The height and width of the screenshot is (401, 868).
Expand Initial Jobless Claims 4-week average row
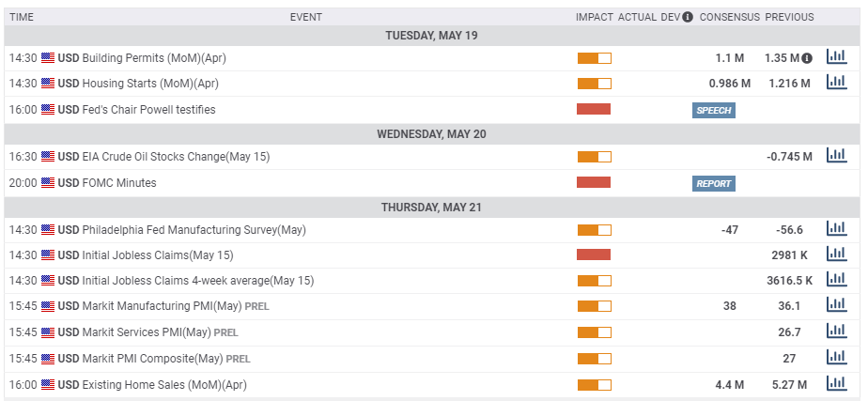[432, 281]
